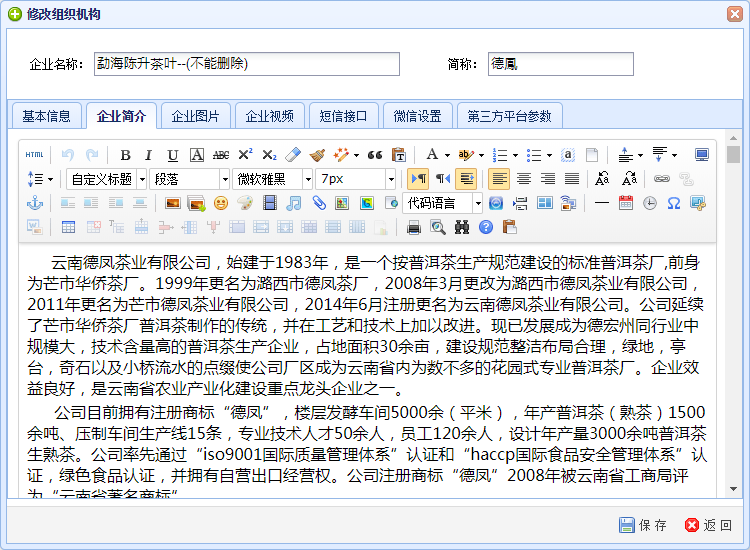Toggle underline formatting

(x=173, y=155)
